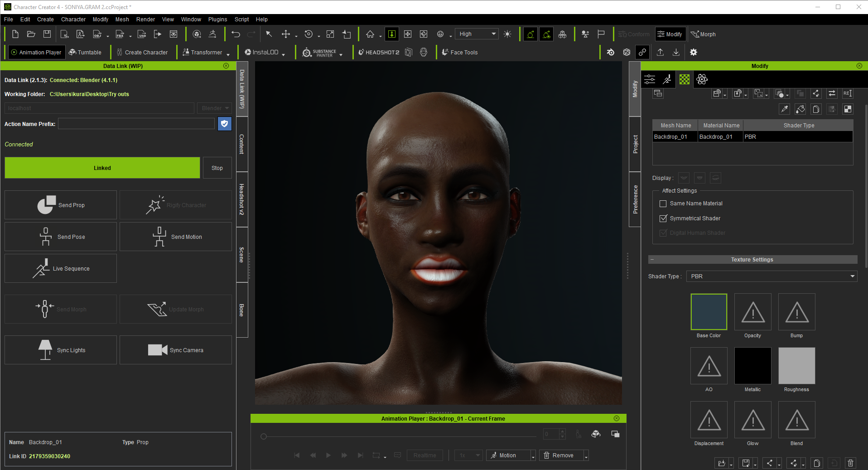Select the arrow selection tool

point(269,34)
